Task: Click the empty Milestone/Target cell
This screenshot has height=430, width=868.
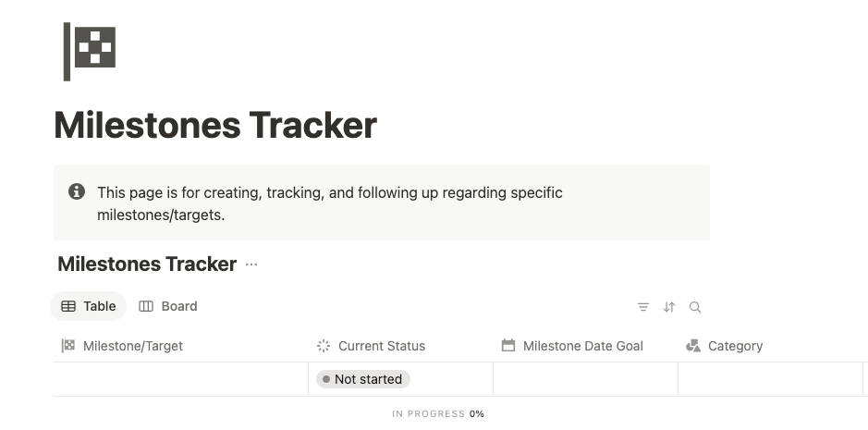Action: click(180, 379)
